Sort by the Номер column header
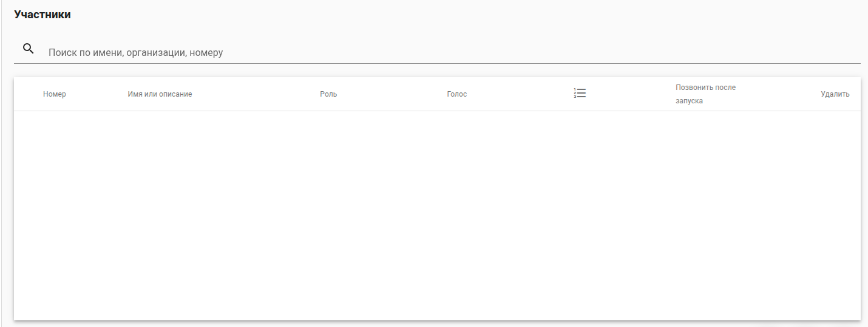The image size is (868, 327). click(x=55, y=94)
